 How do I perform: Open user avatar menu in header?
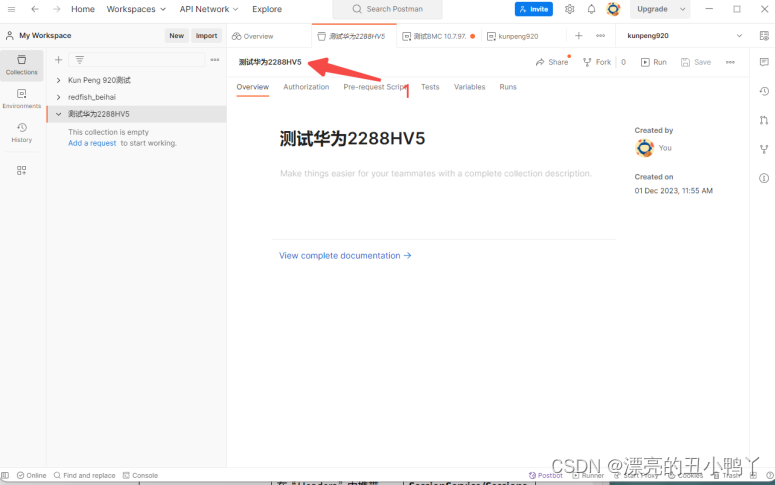[x=613, y=9]
